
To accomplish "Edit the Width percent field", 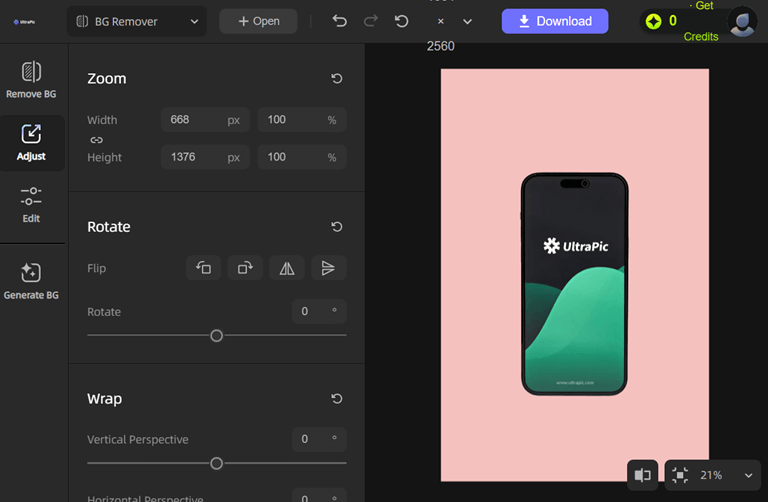I will (302, 120).
